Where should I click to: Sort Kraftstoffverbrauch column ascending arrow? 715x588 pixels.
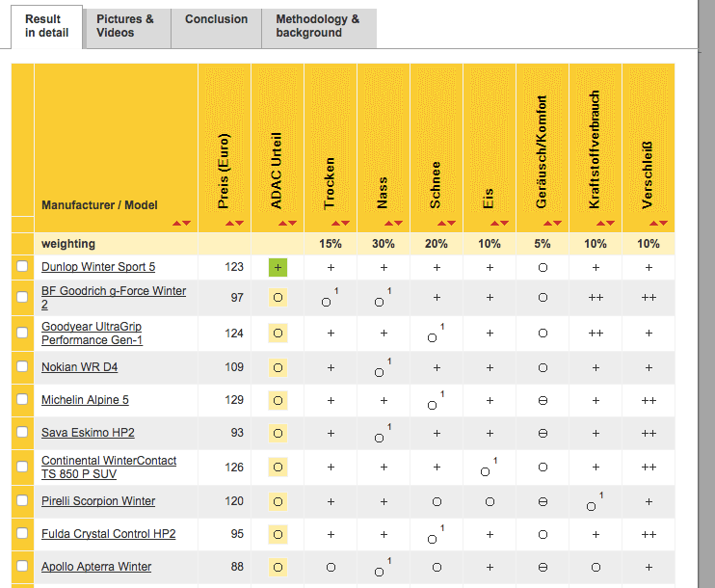click(x=600, y=223)
